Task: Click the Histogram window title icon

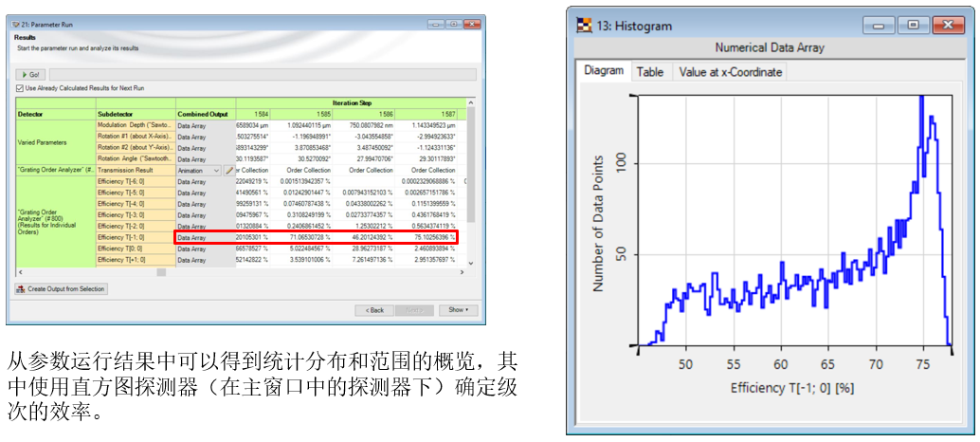Action: click(x=583, y=26)
